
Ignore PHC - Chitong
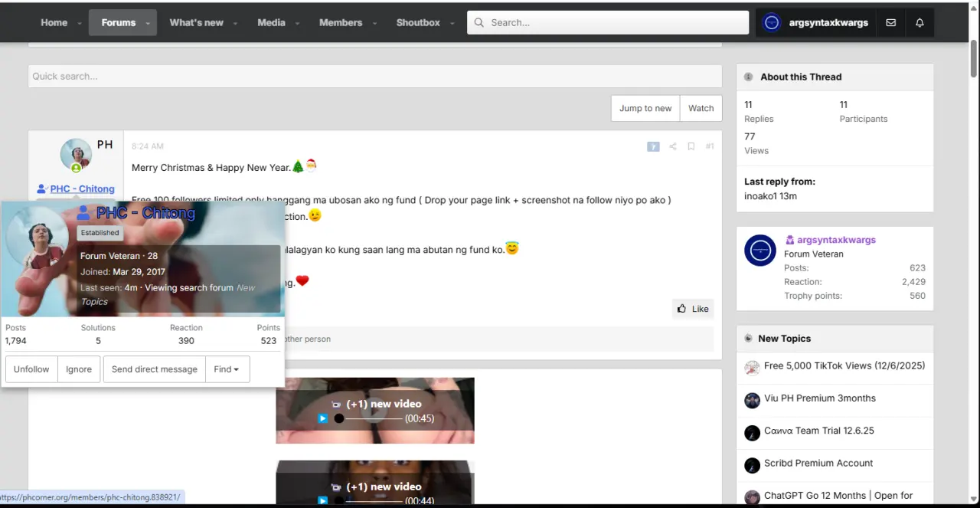tap(79, 369)
